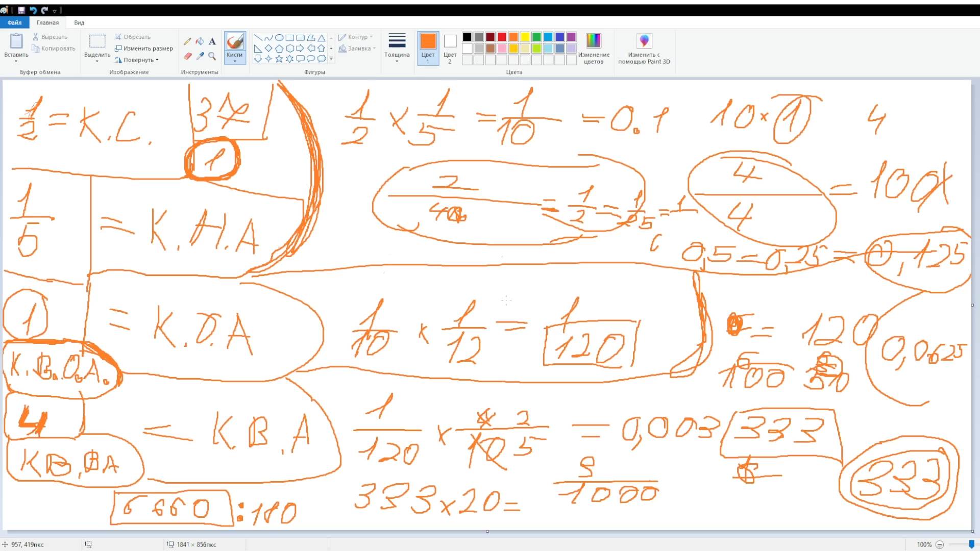
Task: Select the Pencil tool
Action: [187, 41]
